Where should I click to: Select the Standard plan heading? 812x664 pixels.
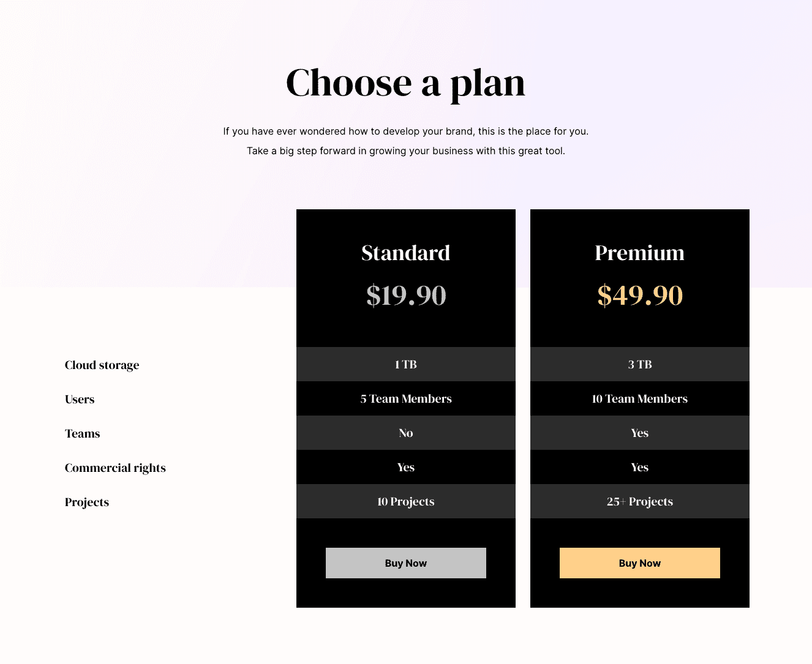(x=405, y=253)
